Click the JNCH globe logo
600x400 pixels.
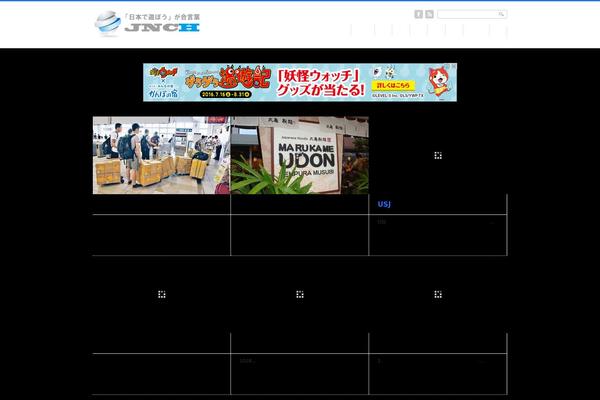coord(108,23)
